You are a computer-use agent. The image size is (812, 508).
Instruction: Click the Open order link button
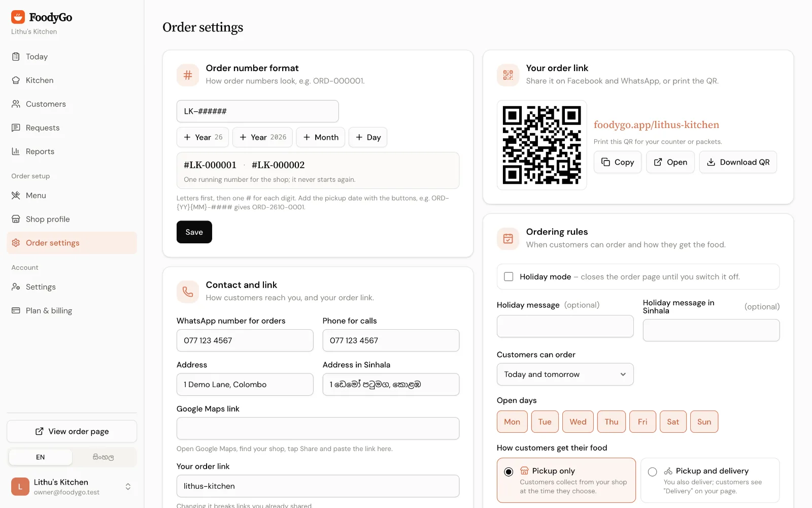click(670, 162)
